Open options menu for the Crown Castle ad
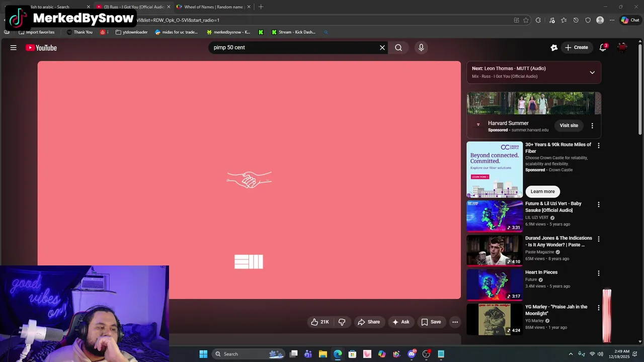The image size is (644, 362). pyautogui.click(x=598, y=145)
